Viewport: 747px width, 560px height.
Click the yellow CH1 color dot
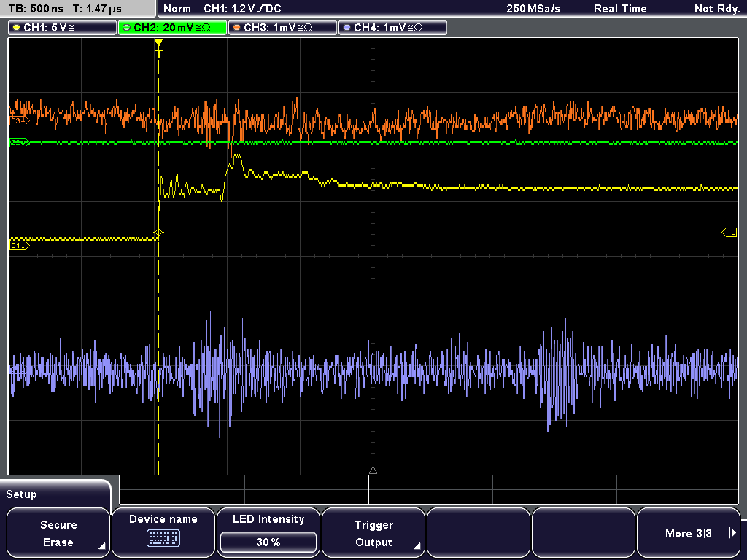17,28
